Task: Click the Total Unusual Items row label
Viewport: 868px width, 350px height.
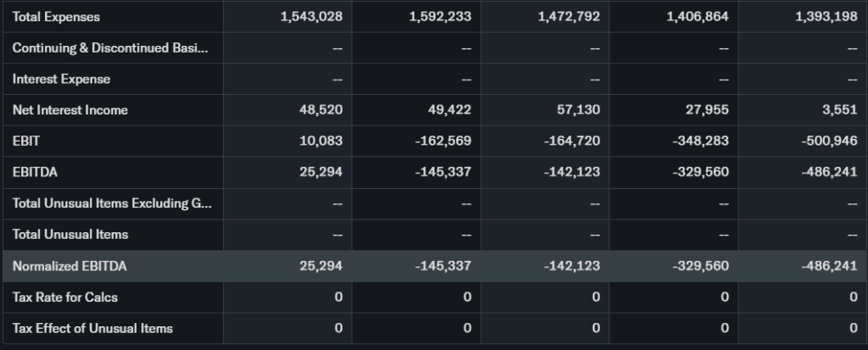Action: pos(70,234)
